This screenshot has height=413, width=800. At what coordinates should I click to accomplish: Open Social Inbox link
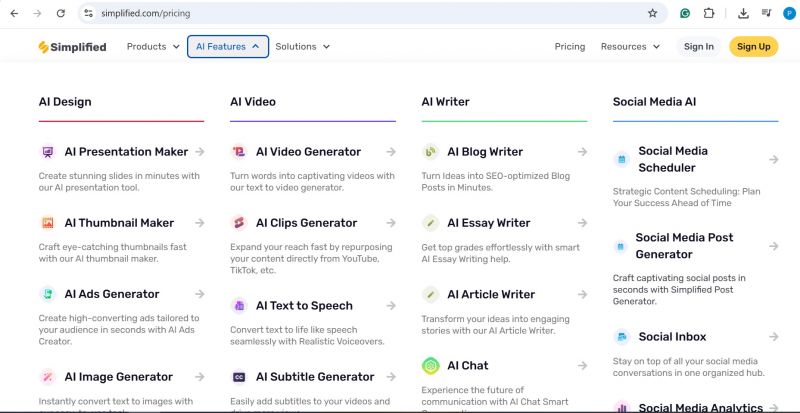(x=672, y=337)
